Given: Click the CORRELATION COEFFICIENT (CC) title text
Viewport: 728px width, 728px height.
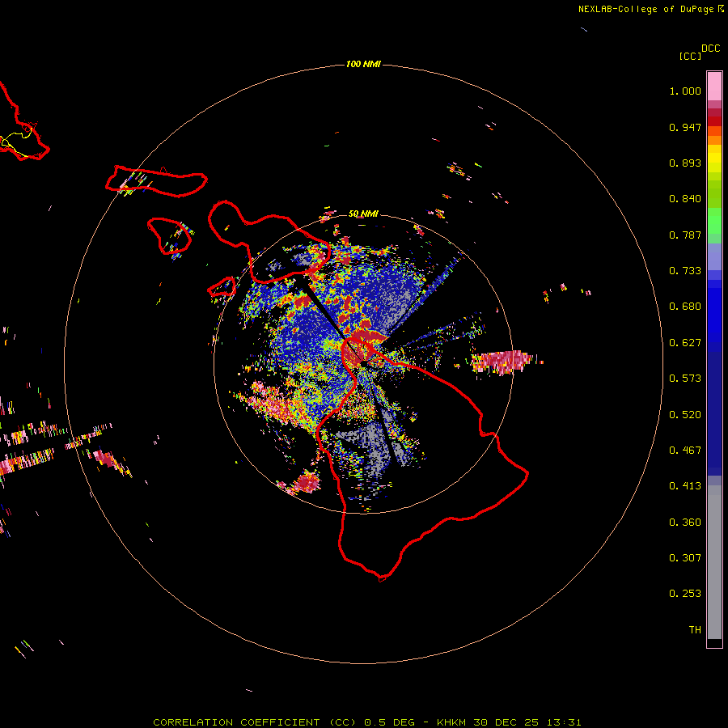Looking at the screenshot, I should point(255,722).
